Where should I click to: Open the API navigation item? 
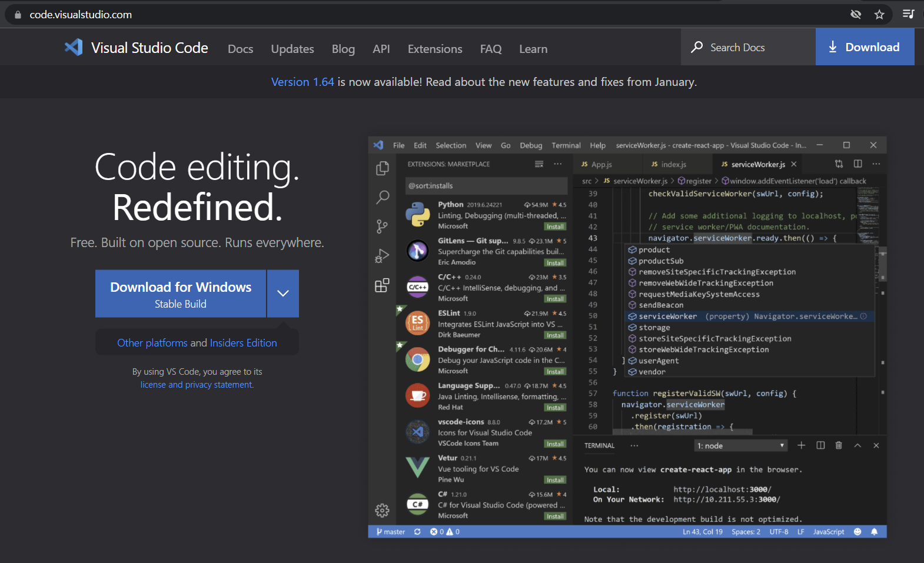pyautogui.click(x=381, y=49)
